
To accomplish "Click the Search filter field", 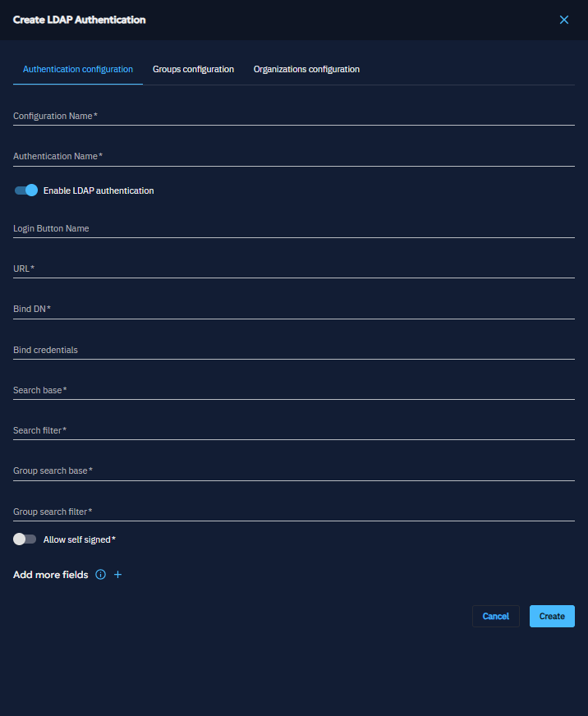I will (x=293, y=430).
